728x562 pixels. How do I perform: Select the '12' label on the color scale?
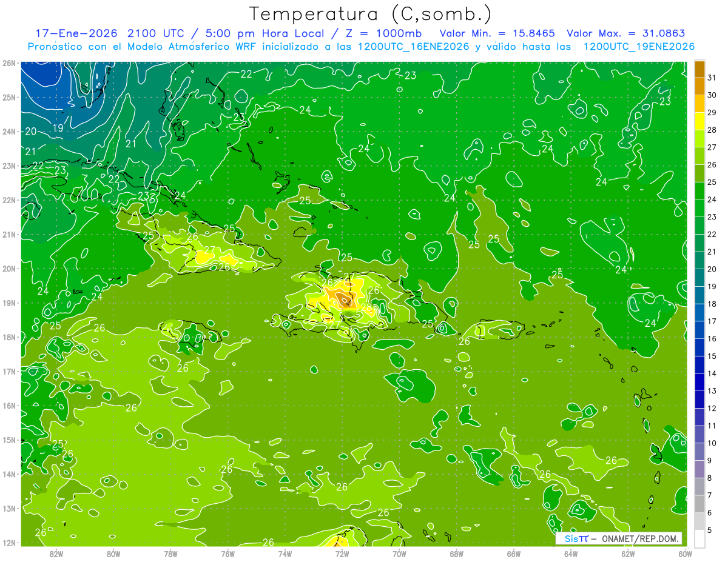712,408
